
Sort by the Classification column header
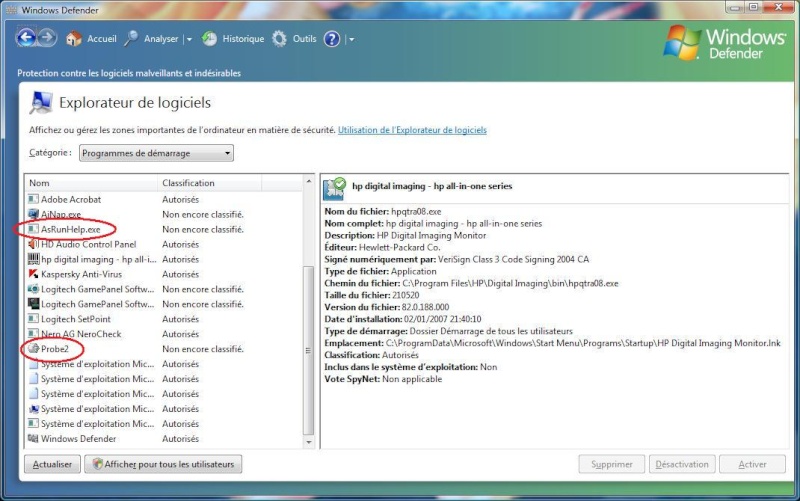209,183
